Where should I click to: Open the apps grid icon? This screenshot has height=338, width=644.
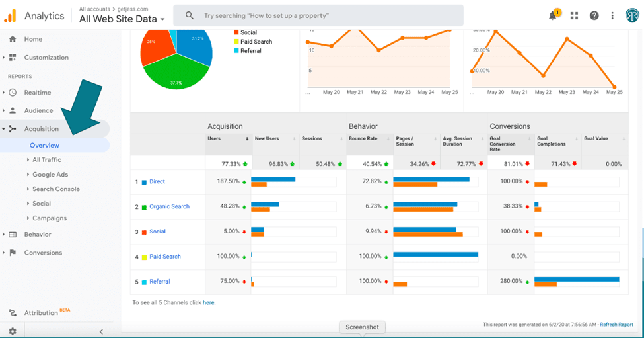[x=575, y=16]
